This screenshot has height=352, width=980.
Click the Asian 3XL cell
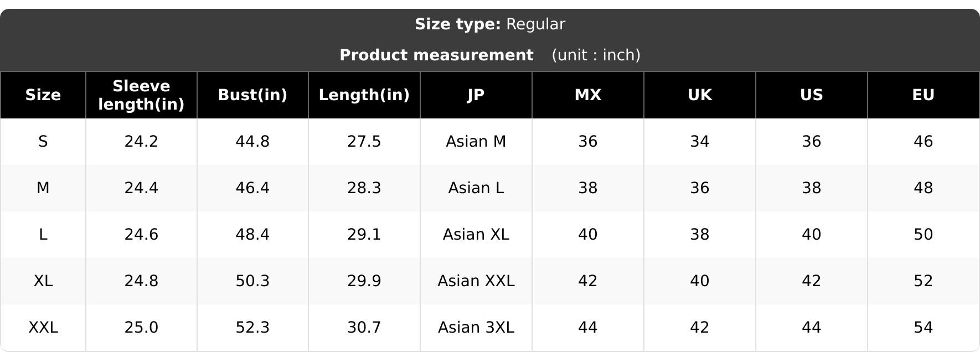coord(476,328)
